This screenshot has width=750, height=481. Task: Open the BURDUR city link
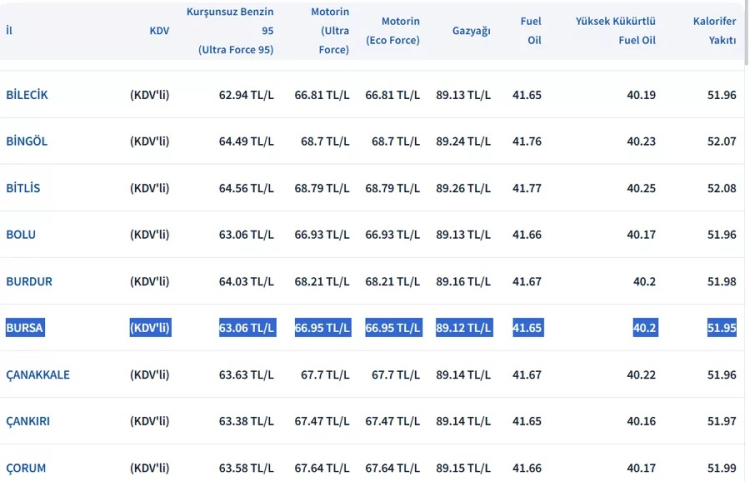(29, 282)
